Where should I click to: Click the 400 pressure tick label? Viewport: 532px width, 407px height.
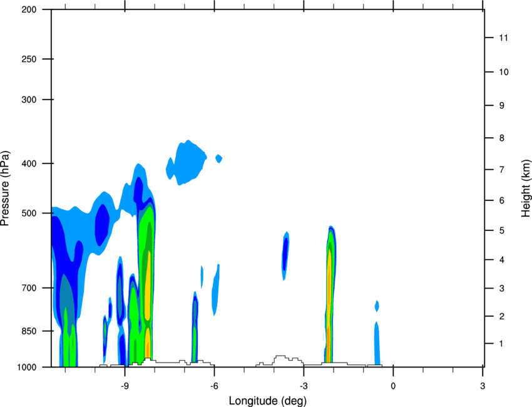(x=29, y=163)
